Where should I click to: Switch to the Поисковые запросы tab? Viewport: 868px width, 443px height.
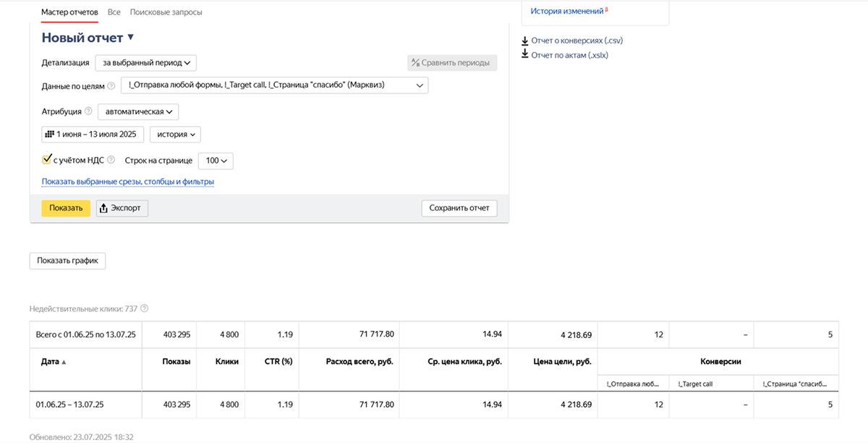coord(166,12)
